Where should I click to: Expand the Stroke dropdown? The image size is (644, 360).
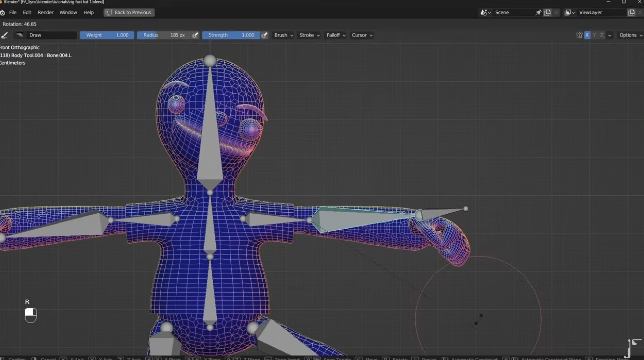tap(309, 35)
